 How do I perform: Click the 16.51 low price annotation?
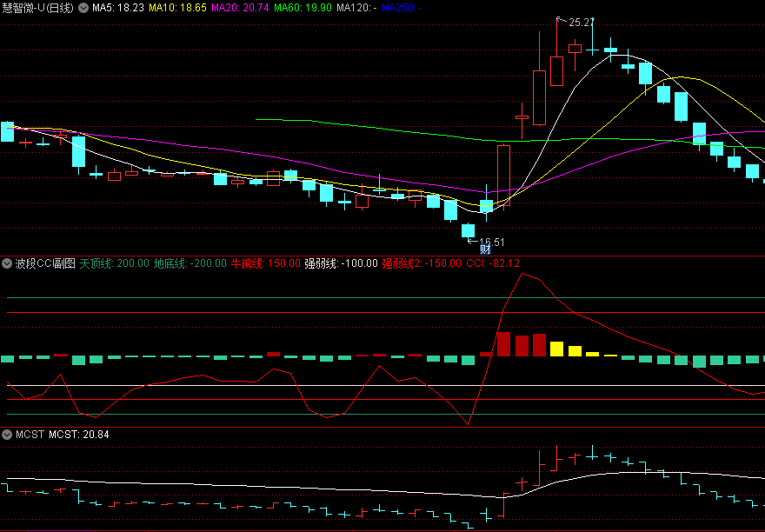(x=492, y=242)
